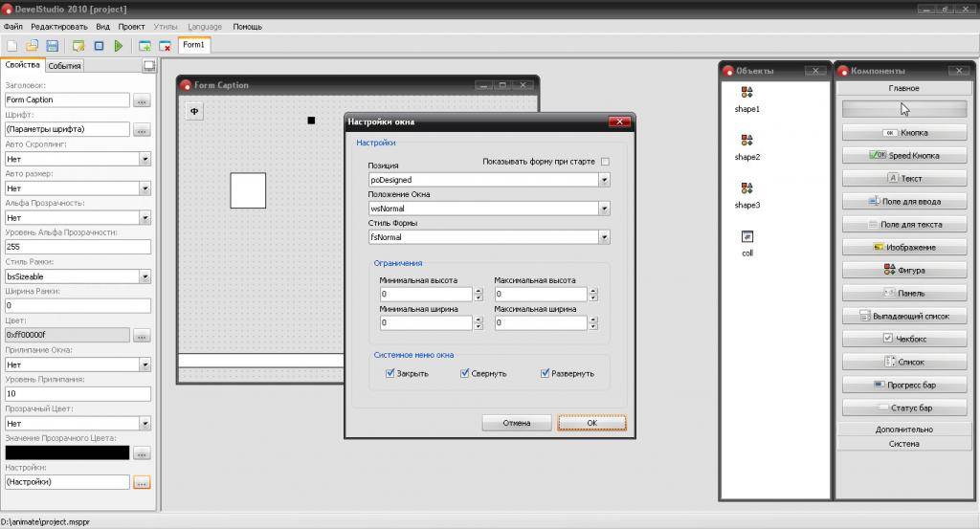The width and height of the screenshot is (980, 529).
Task: Click the Ф icon on the form designer
Action: click(194, 111)
